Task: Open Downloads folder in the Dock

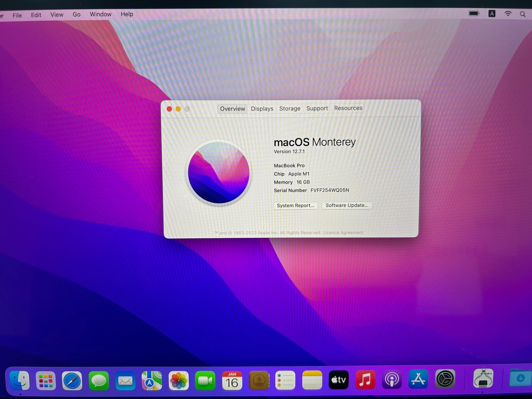Action: [x=520, y=378]
